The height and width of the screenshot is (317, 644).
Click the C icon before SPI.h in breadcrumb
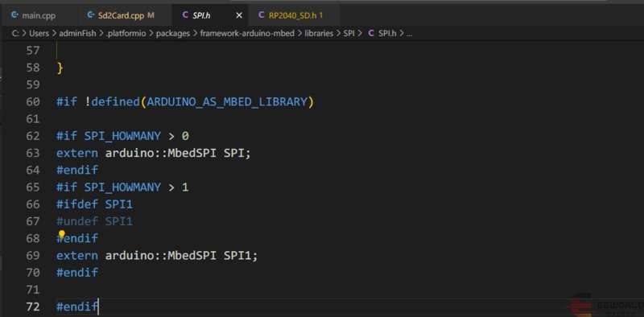click(x=371, y=33)
